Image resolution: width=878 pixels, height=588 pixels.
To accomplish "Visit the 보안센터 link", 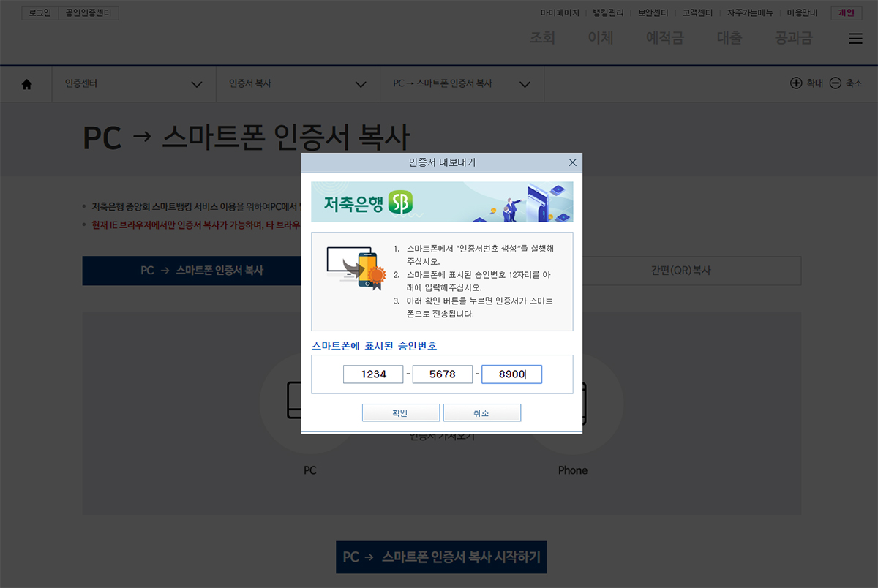I will coord(652,12).
